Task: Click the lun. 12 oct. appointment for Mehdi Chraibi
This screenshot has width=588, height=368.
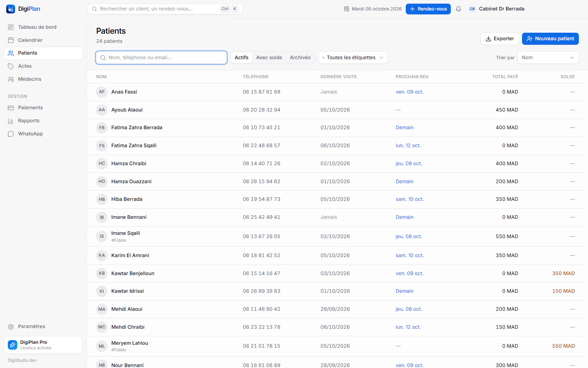Action: (x=408, y=327)
